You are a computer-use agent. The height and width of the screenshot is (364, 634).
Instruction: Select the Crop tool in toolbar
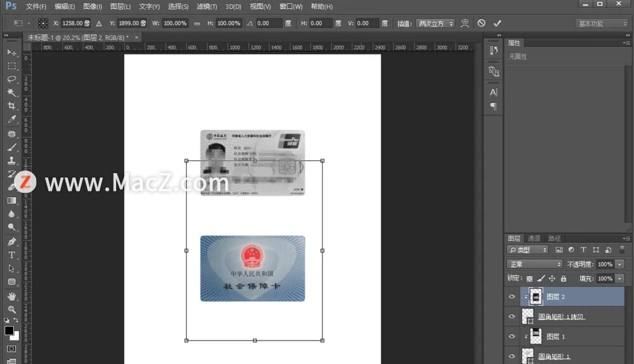tap(11, 106)
